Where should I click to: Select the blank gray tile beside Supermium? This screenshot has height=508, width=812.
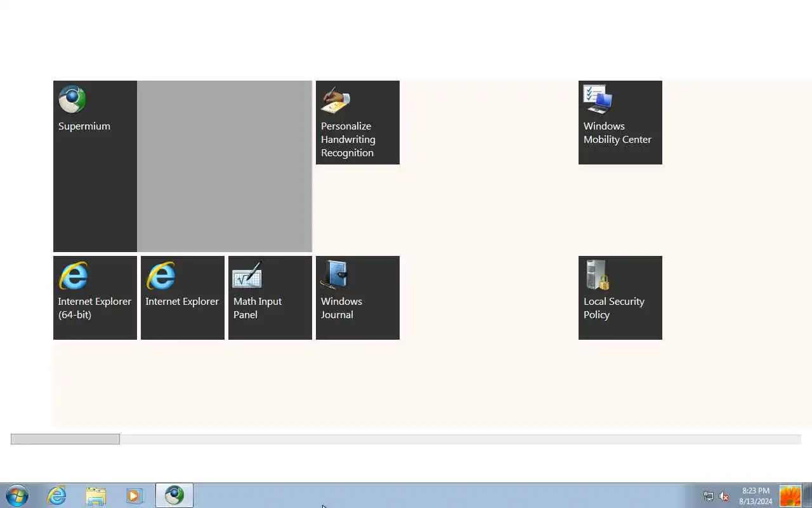point(225,166)
